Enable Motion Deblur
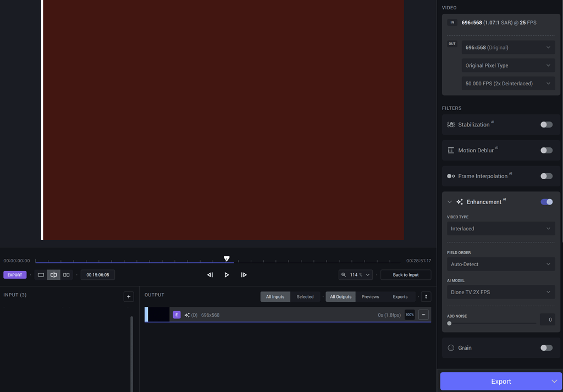Screen dimensions: 563x392 (x=546, y=150)
